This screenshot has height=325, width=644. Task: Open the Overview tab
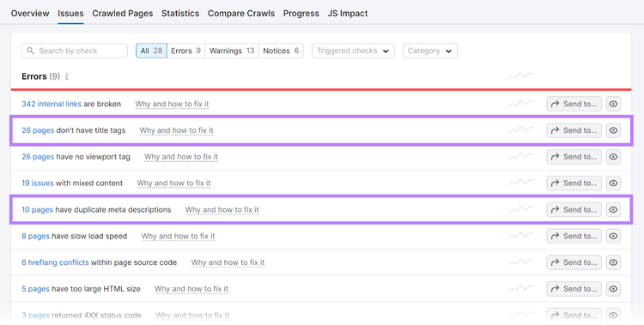(30, 13)
